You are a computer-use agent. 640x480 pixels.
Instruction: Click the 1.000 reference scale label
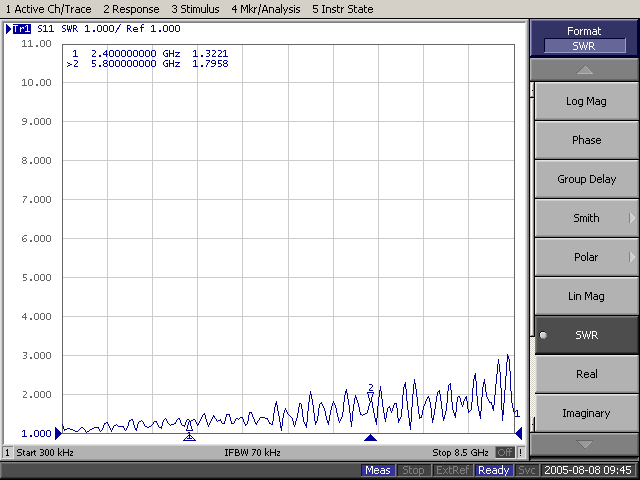pyautogui.click(x=36, y=433)
